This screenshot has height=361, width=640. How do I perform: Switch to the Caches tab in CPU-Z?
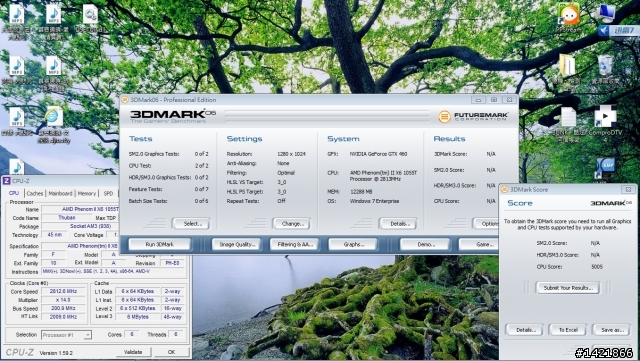(x=35, y=194)
